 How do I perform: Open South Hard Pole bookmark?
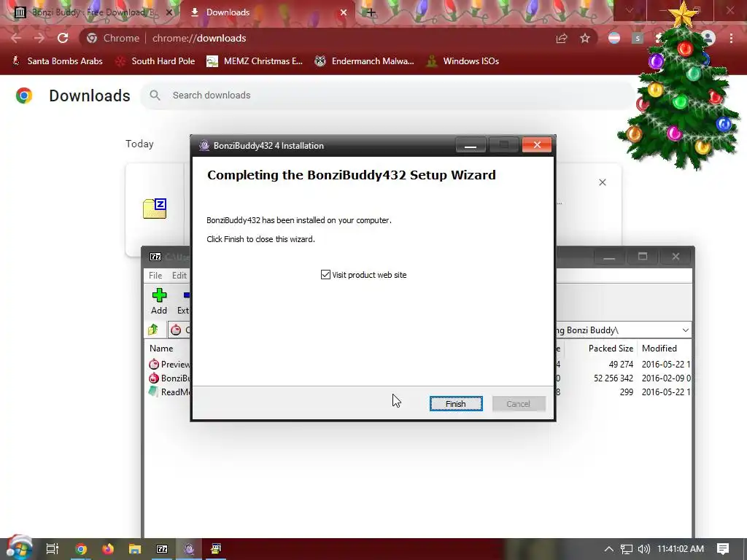click(155, 61)
